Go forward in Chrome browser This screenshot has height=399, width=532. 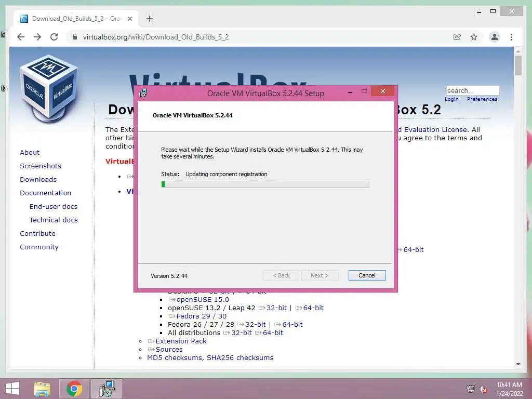coord(37,37)
